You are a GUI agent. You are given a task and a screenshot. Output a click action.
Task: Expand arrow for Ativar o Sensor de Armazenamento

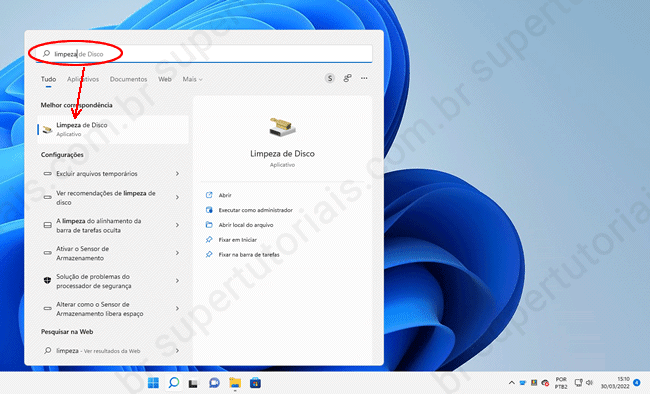pos(177,253)
